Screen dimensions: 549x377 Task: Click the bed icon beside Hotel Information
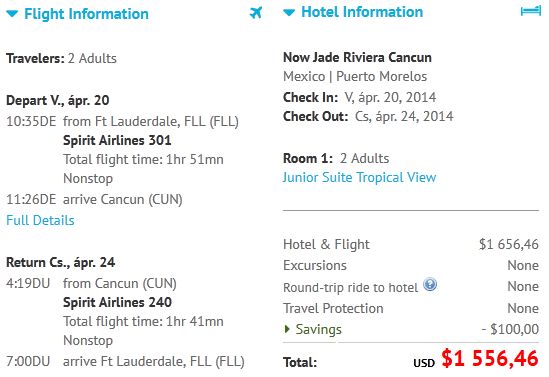[531, 11]
